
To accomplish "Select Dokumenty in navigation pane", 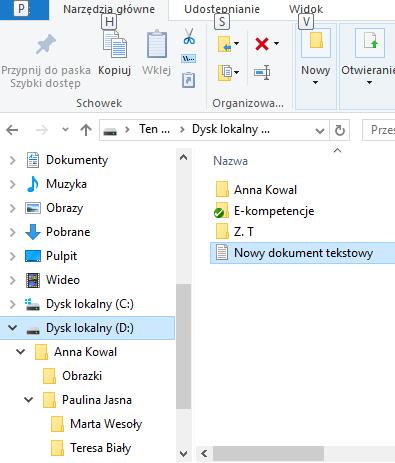I will pos(77,160).
